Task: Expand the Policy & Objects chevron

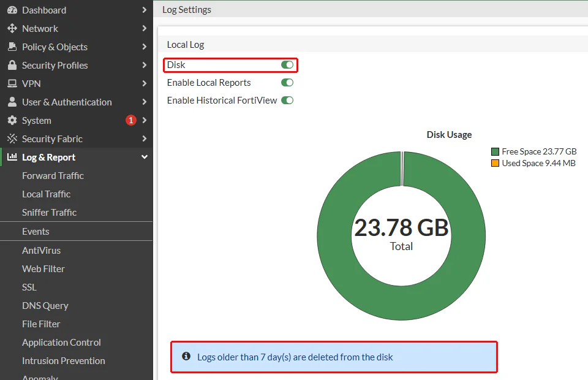Action: pos(145,47)
